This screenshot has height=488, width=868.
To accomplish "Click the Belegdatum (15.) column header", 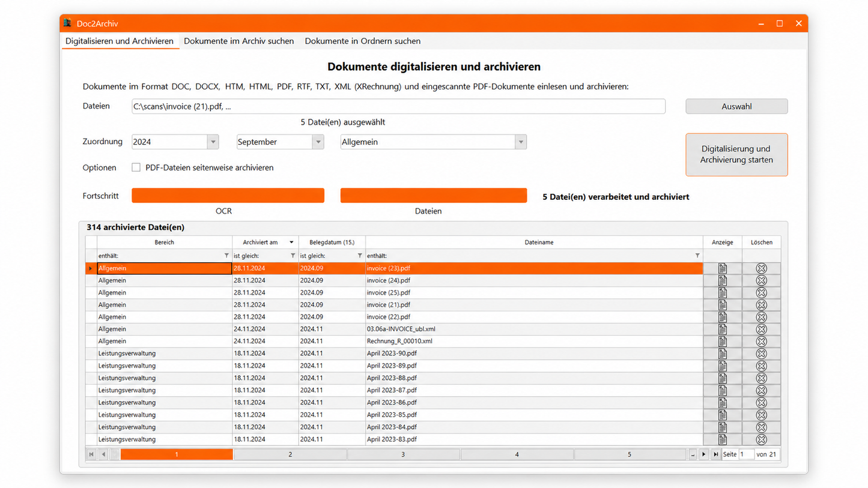I will (332, 242).
